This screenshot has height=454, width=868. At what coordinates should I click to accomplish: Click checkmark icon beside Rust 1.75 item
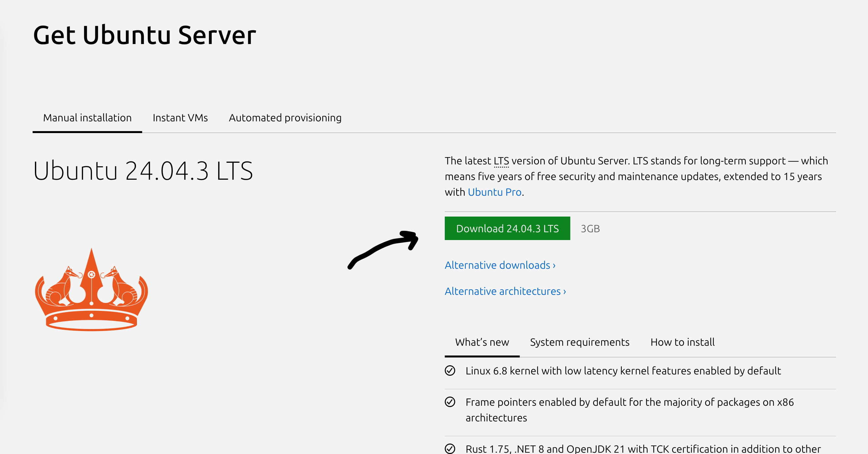click(x=450, y=448)
